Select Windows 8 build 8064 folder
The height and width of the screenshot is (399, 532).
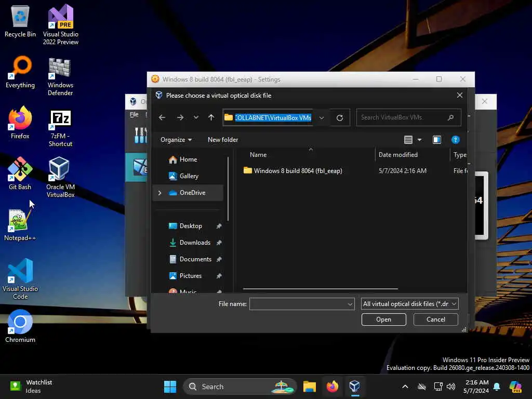[298, 170]
